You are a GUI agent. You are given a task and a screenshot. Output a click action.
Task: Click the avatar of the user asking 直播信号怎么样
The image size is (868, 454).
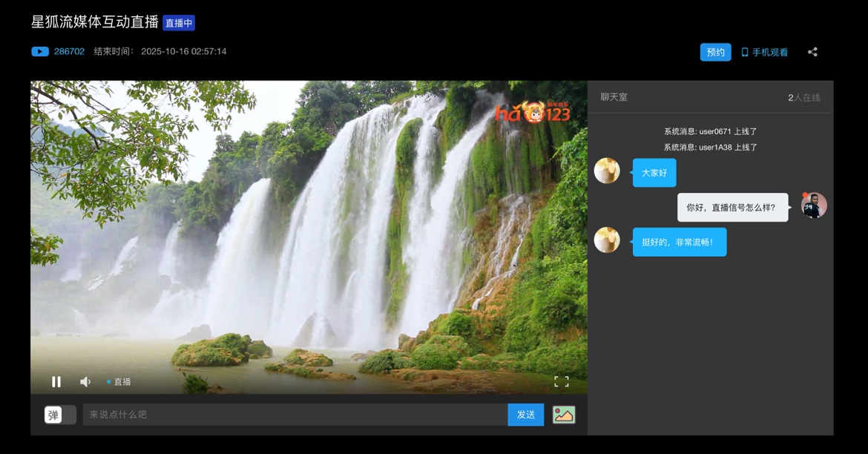click(x=814, y=205)
